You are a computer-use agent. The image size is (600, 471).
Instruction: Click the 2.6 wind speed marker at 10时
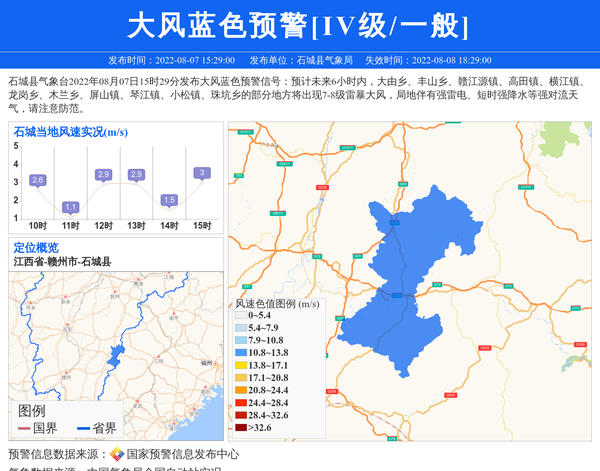pyautogui.click(x=38, y=180)
